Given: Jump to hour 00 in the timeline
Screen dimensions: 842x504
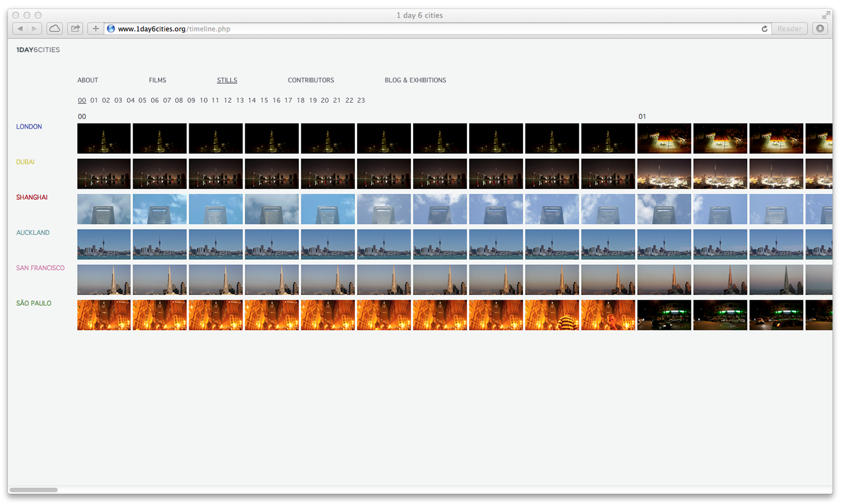Looking at the screenshot, I should [82, 100].
